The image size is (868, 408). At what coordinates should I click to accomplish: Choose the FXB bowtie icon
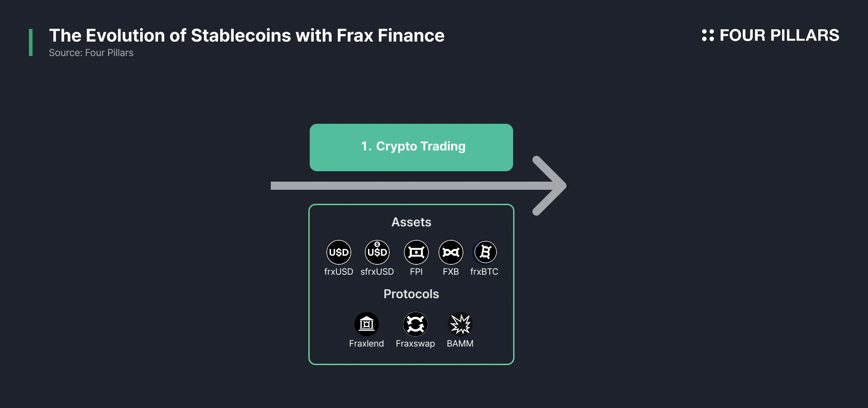pyautogui.click(x=451, y=252)
